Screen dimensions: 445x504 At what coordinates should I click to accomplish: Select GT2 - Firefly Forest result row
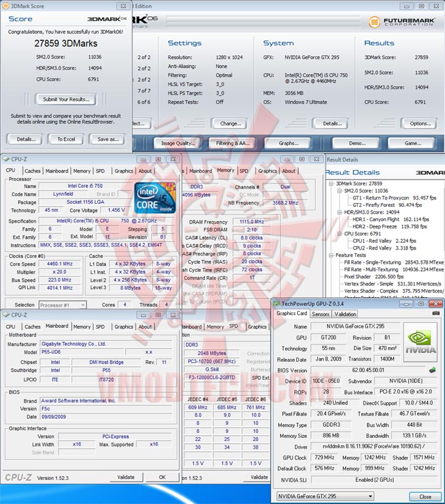coord(387,205)
